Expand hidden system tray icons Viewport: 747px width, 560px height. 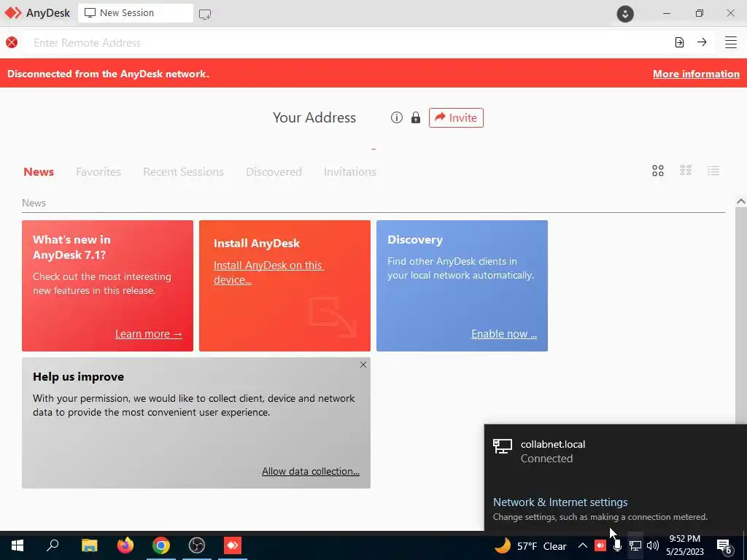click(582, 545)
